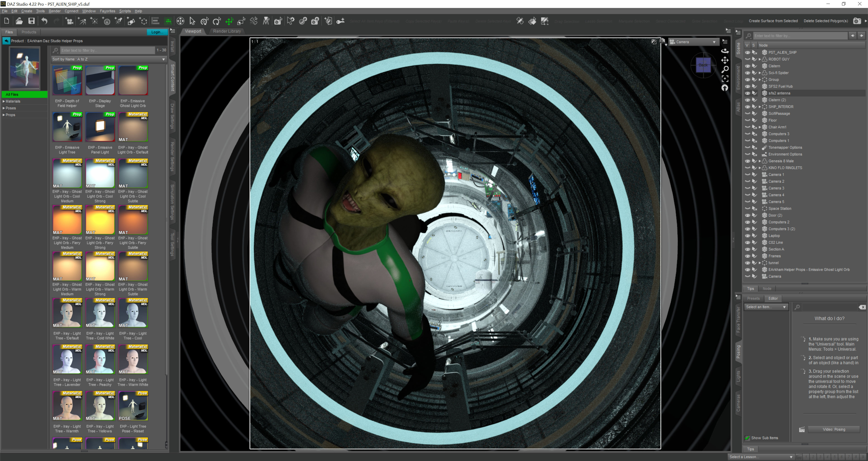Select the Joint Editor bone tool
Screen dimensions: 868x461
[x=254, y=21]
